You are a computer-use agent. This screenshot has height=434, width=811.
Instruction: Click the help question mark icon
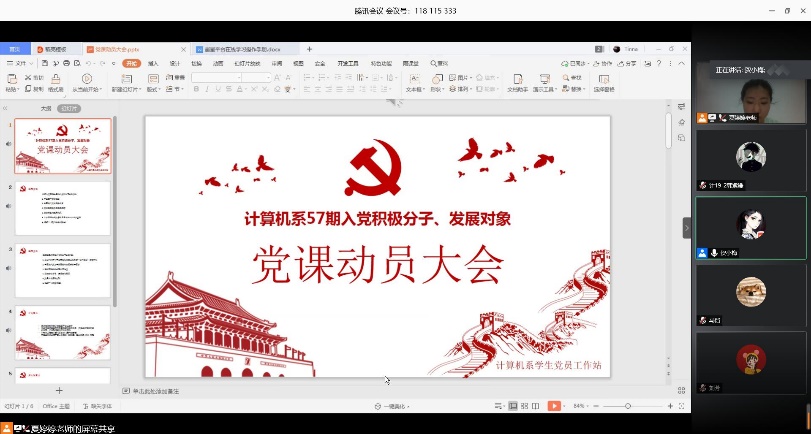point(659,63)
